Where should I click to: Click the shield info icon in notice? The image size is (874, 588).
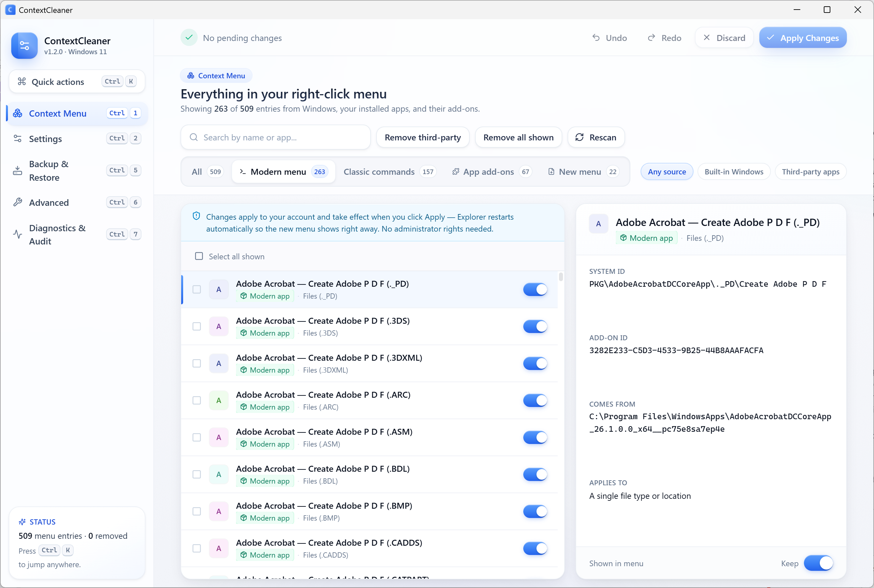pos(196,216)
